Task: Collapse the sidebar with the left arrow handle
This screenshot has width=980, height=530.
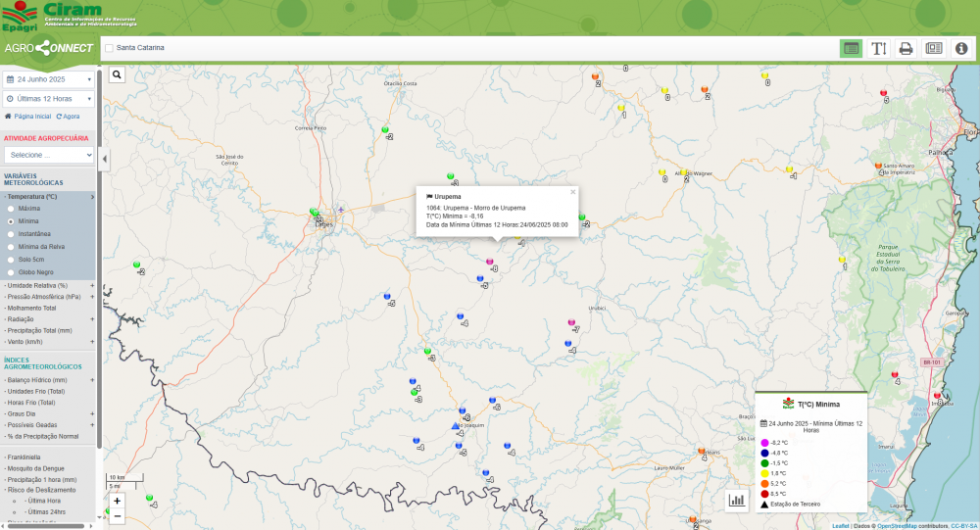Action: [x=105, y=159]
